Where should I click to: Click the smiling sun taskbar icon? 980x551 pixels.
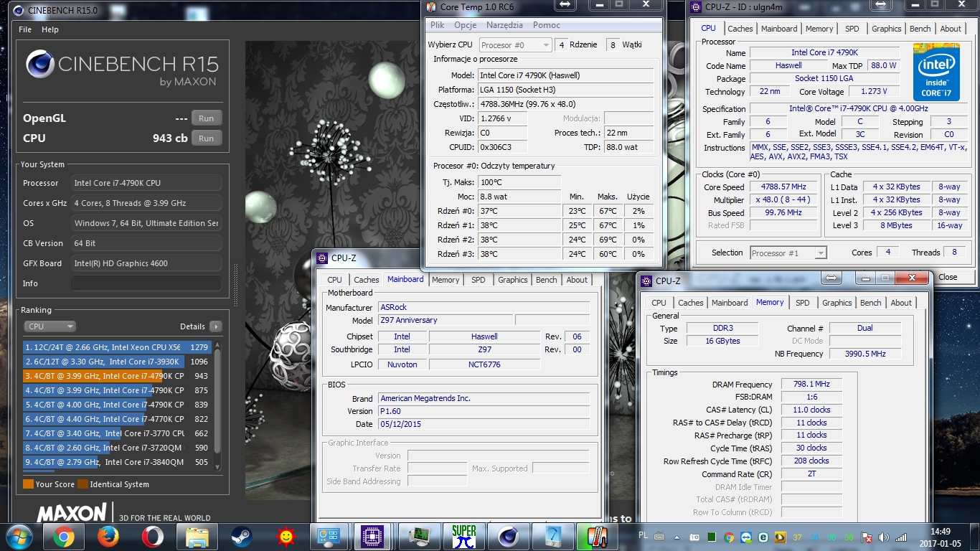[x=286, y=537]
